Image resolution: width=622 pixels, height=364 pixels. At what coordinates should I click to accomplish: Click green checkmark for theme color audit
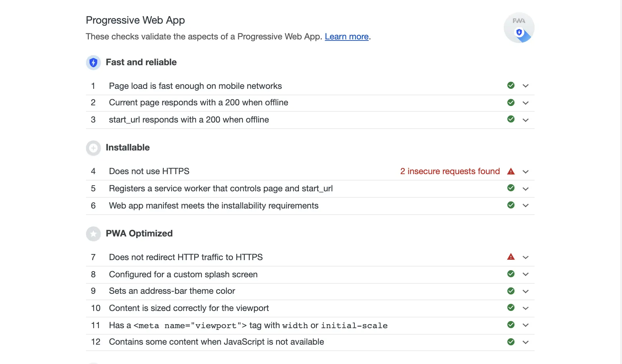coord(511,291)
